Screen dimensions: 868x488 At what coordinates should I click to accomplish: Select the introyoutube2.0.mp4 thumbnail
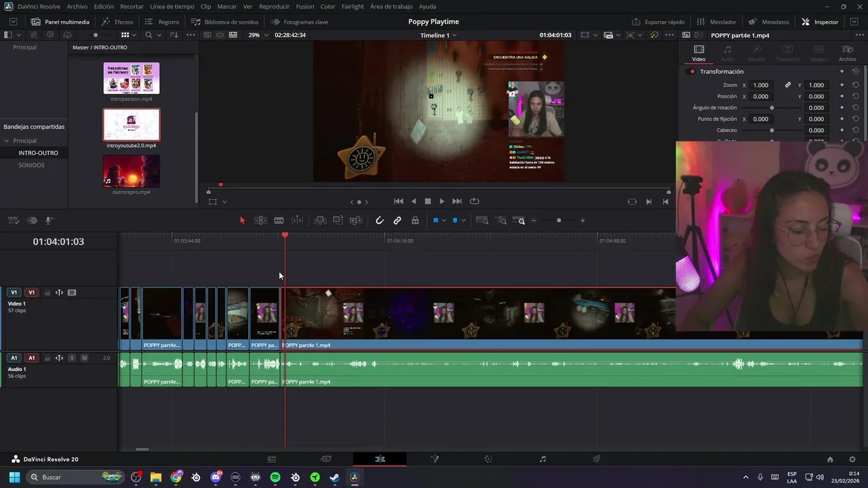point(132,125)
